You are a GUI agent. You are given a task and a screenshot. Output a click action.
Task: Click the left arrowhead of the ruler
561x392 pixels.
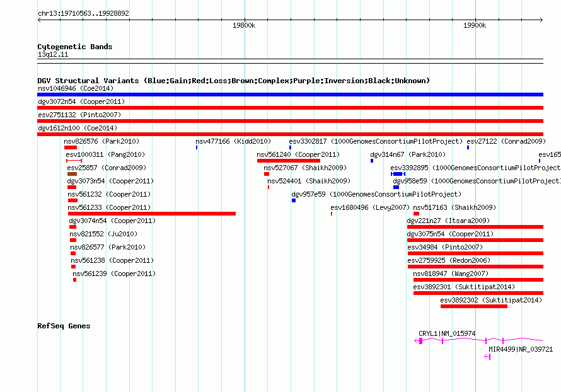coord(39,20)
